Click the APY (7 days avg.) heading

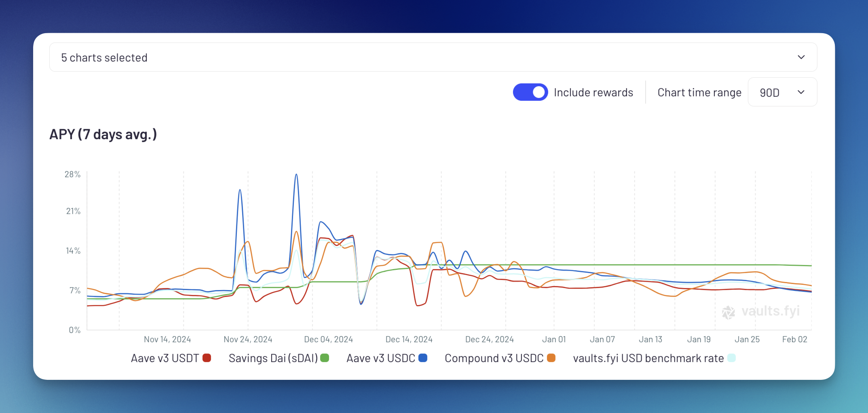(103, 134)
